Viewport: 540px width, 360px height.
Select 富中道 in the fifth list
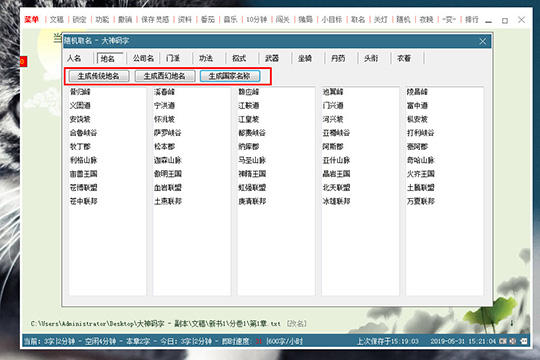[417, 105]
